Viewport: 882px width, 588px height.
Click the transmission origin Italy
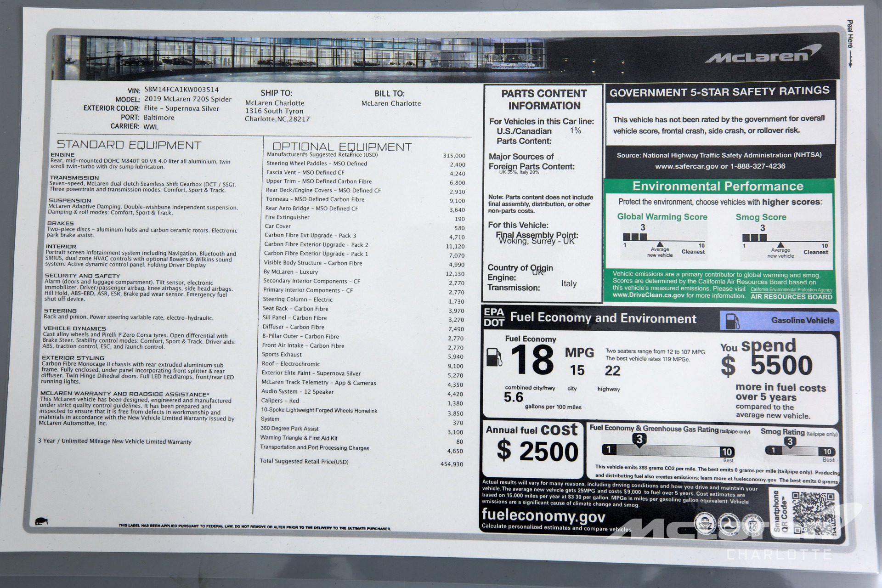[x=569, y=284]
